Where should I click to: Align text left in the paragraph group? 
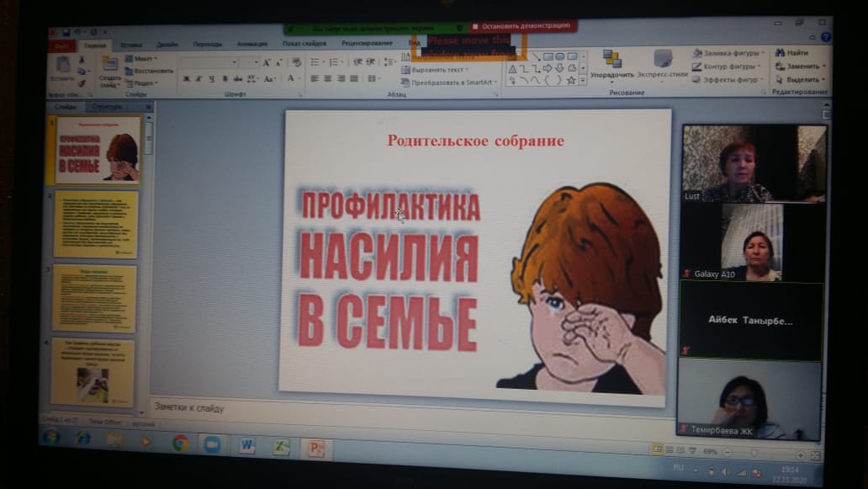[x=315, y=78]
